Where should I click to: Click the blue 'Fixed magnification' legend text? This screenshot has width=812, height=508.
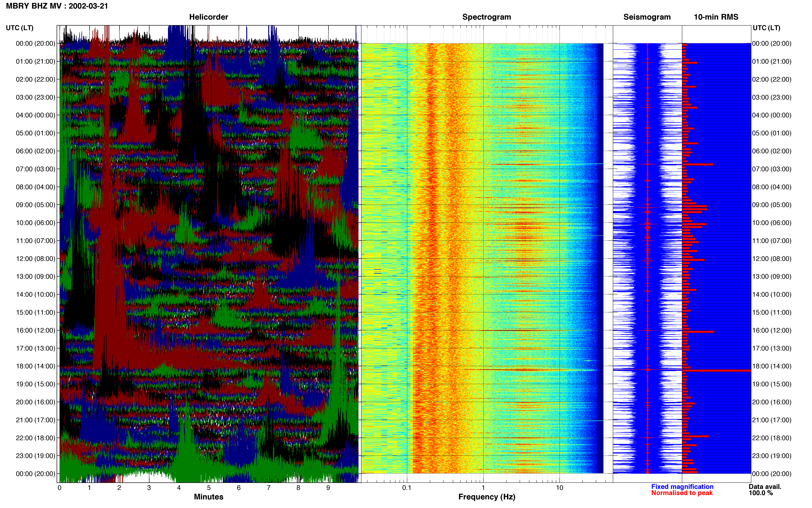[682, 486]
